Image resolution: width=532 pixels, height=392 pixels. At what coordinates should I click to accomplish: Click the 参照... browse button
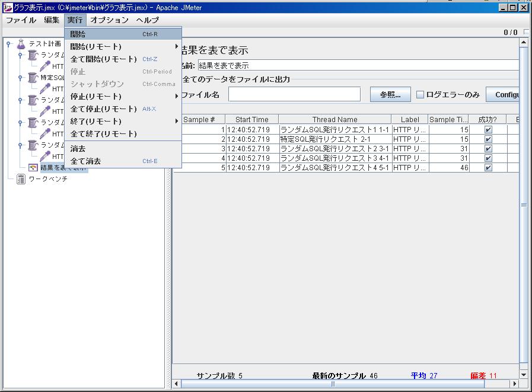click(390, 95)
